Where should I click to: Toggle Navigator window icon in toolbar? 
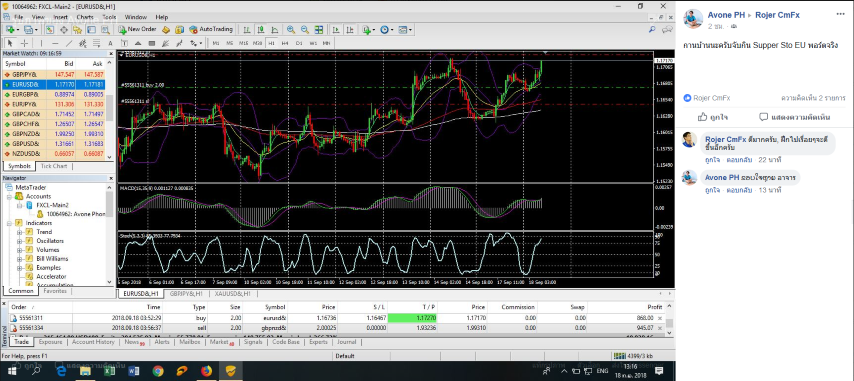77,29
